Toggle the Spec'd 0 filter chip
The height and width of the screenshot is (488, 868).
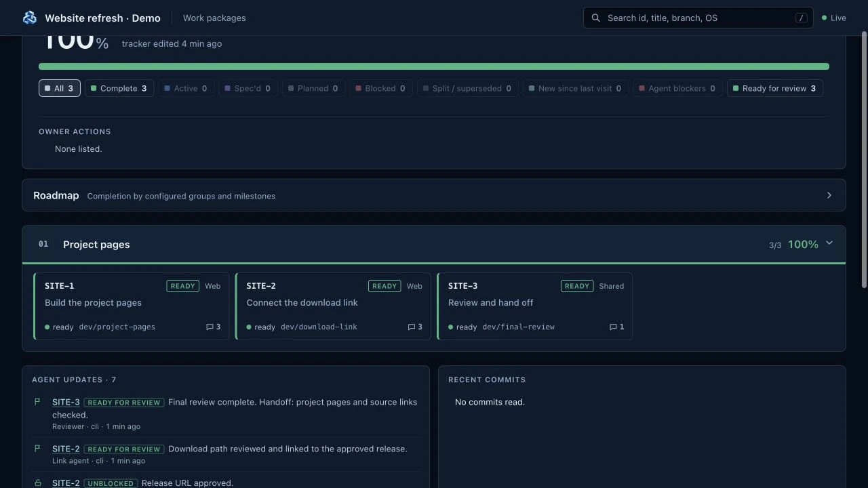pyautogui.click(x=248, y=88)
